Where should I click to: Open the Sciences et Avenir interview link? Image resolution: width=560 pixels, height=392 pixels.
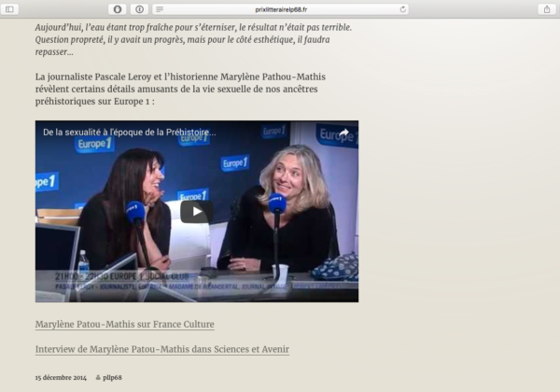click(x=162, y=349)
